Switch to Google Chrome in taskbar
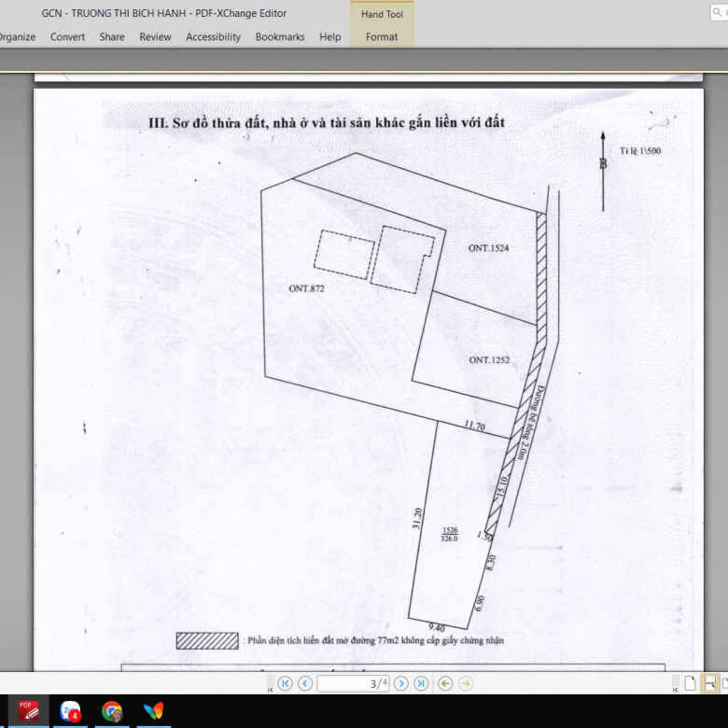Image resolution: width=728 pixels, height=728 pixels. pos(113,711)
